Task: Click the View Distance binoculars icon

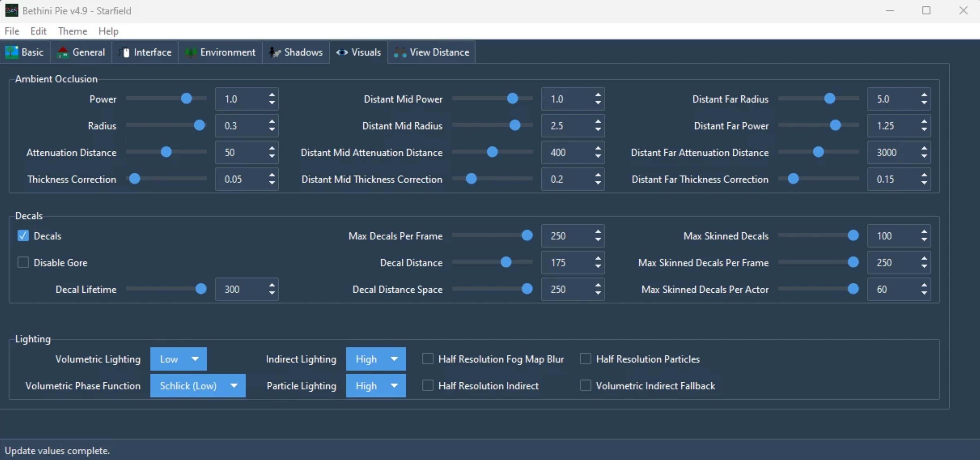Action: [x=400, y=52]
